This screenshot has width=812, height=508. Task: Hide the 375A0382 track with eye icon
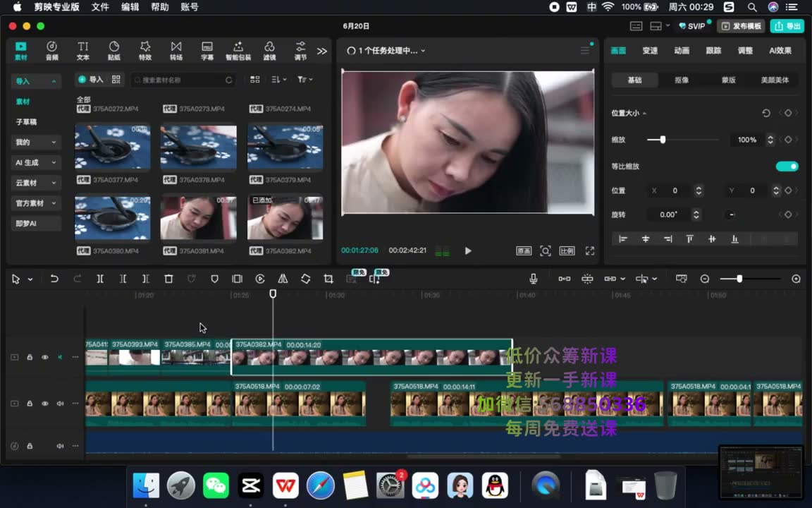45,357
